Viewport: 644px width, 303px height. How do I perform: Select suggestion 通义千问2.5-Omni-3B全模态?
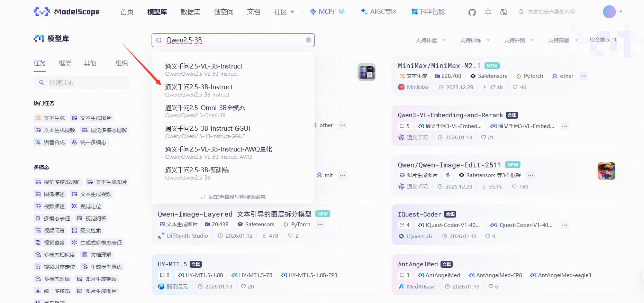pyautogui.click(x=233, y=111)
